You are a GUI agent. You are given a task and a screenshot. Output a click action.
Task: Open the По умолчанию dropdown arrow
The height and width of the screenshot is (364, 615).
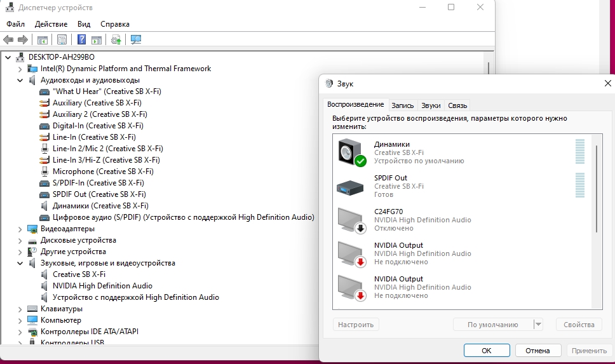click(x=538, y=325)
